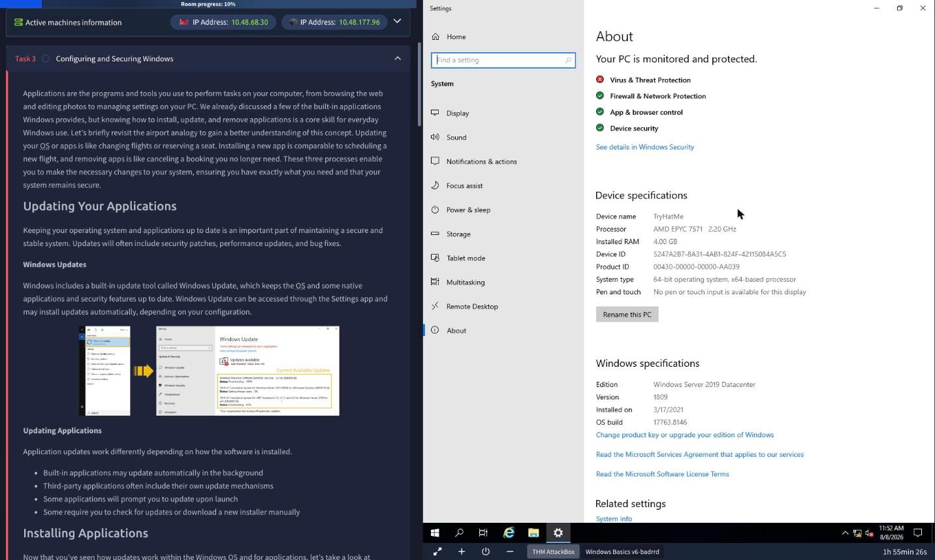Open network status tray icon
This screenshot has width=935, height=560.
click(857, 533)
